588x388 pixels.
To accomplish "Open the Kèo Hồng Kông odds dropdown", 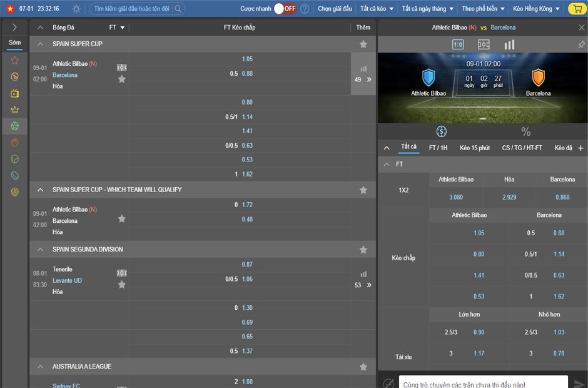I will [x=536, y=9].
